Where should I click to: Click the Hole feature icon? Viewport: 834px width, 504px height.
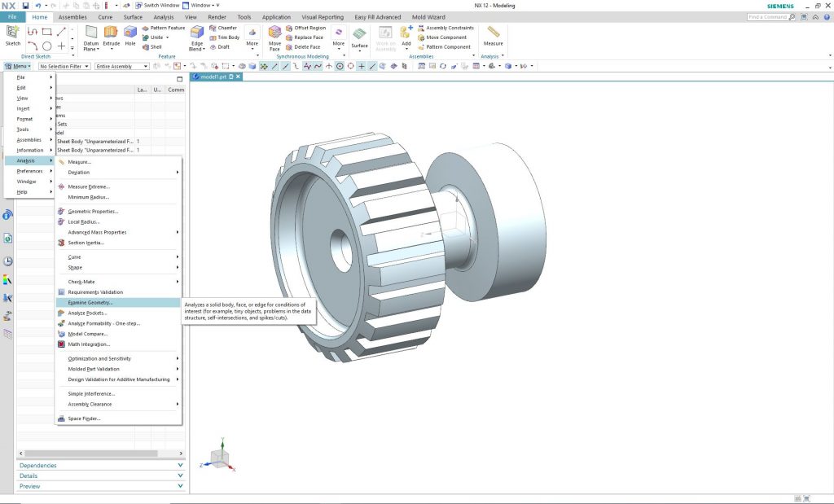pyautogui.click(x=130, y=34)
